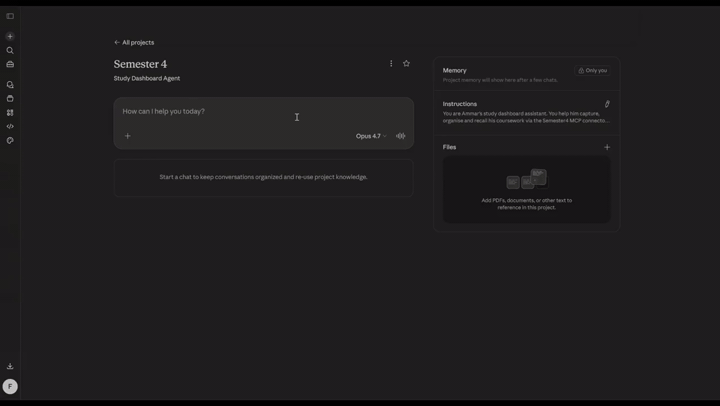The image size is (720, 406).
Task: Open the user profile avatar F
Action: [10, 387]
